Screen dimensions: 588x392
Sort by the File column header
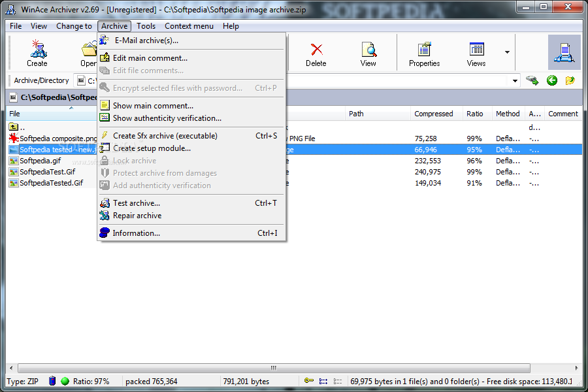(x=52, y=114)
